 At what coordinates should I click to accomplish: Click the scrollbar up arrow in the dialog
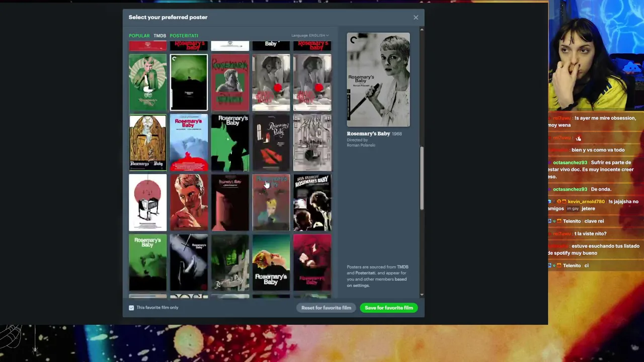point(422,30)
